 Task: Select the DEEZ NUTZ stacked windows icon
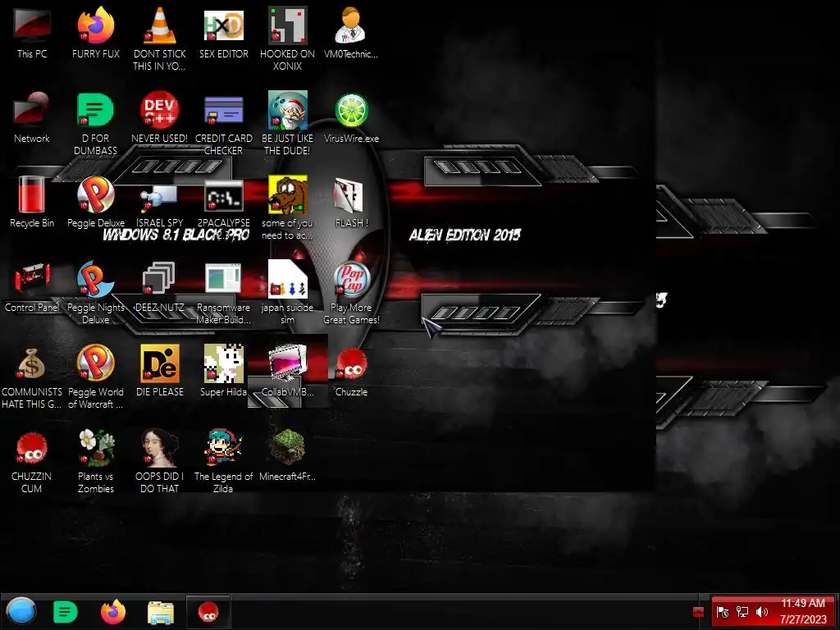(159, 287)
